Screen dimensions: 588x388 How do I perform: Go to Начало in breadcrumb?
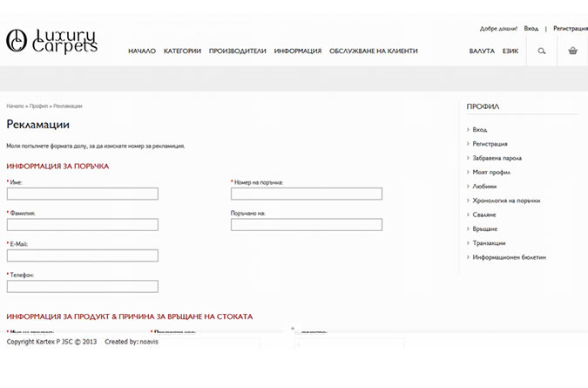[15, 106]
